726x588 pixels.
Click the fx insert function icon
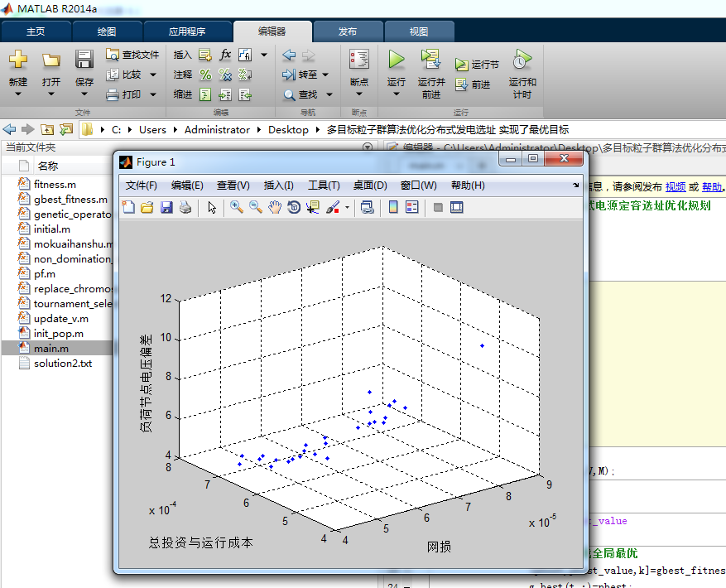coord(225,55)
